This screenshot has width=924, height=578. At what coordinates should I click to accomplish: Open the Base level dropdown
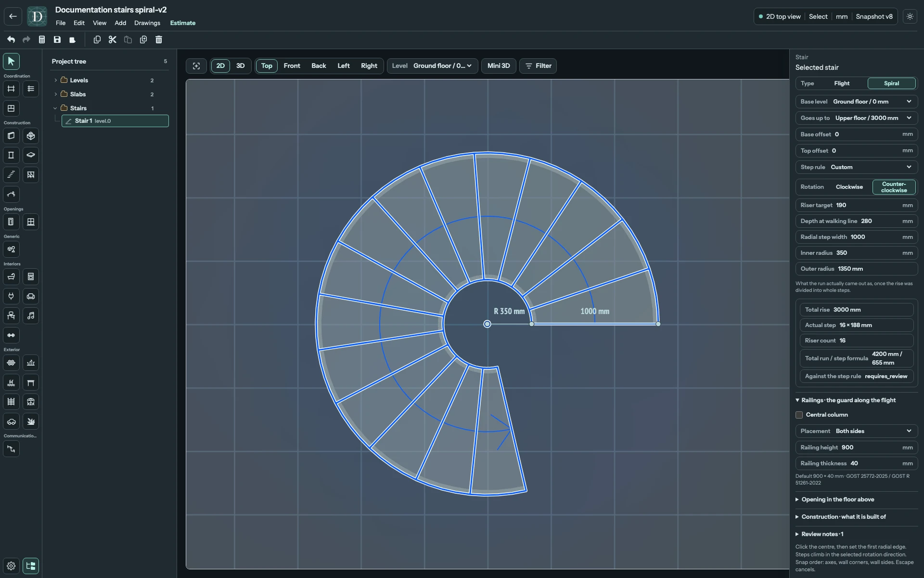[856, 102]
